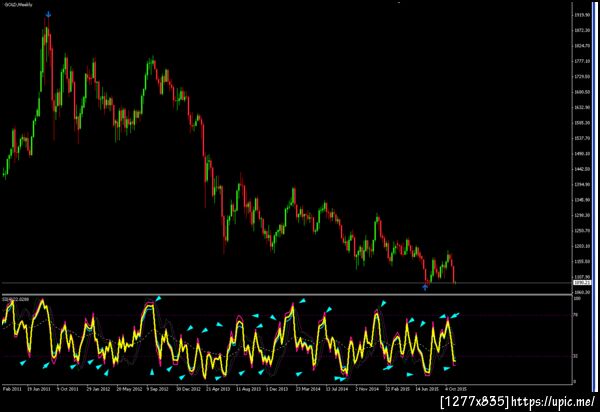The image size is (600, 412).
Task: Click the current price label on the price axis
Action: (x=582, y=282)
